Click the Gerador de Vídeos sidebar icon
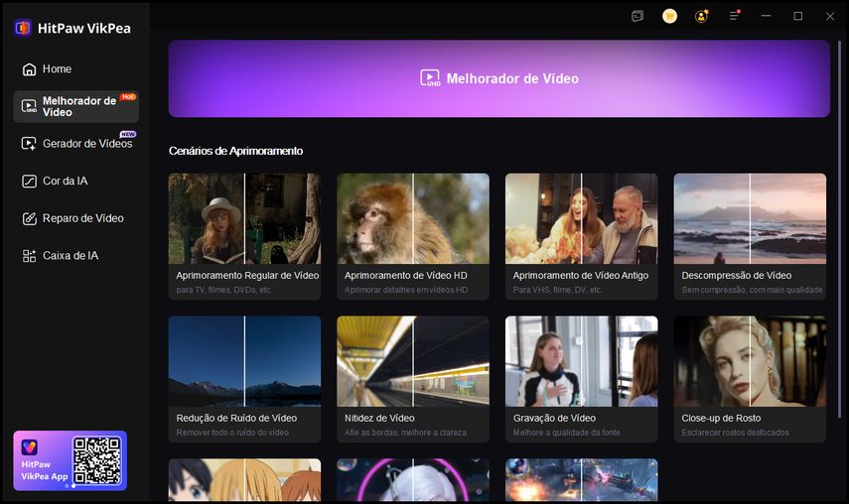 29,144
